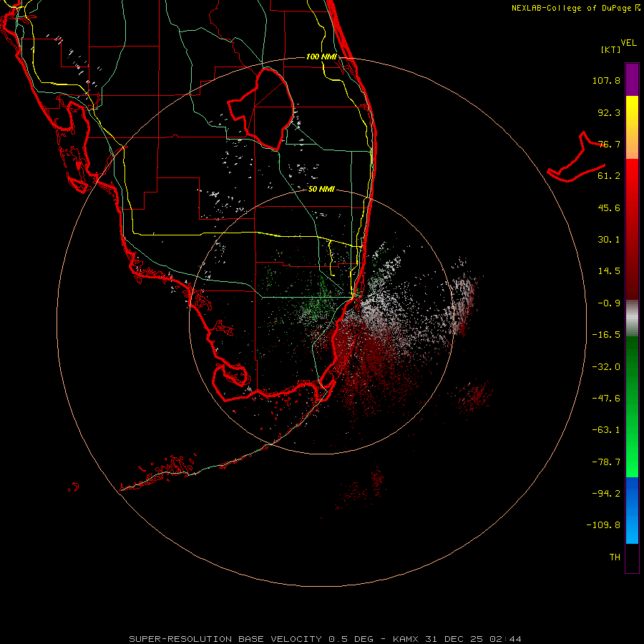The width and height of the screenshot is (644, 644).
Task: Click the 30.1 velocity scale value
Action: point(609,240)
